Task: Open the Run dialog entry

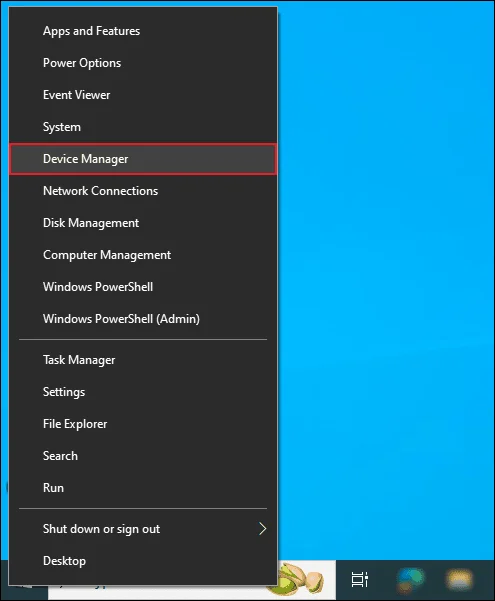Action: pos(143,488)
